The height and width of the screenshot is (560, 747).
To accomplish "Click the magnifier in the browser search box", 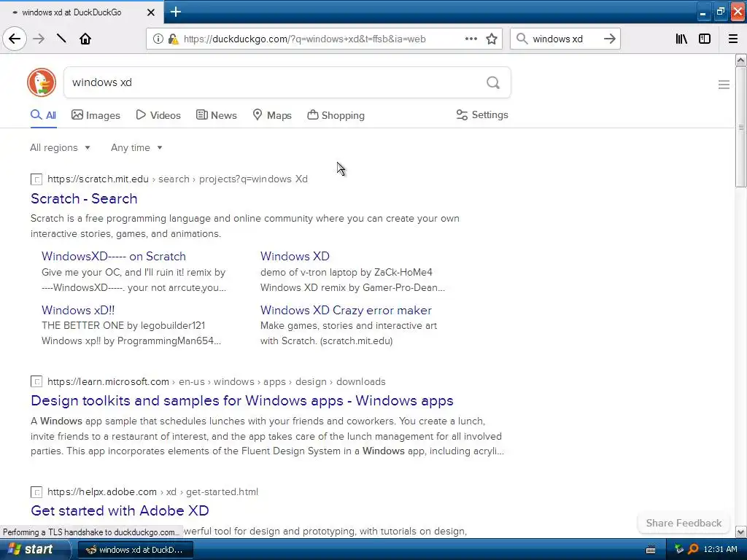I will (x=522, y=39).
